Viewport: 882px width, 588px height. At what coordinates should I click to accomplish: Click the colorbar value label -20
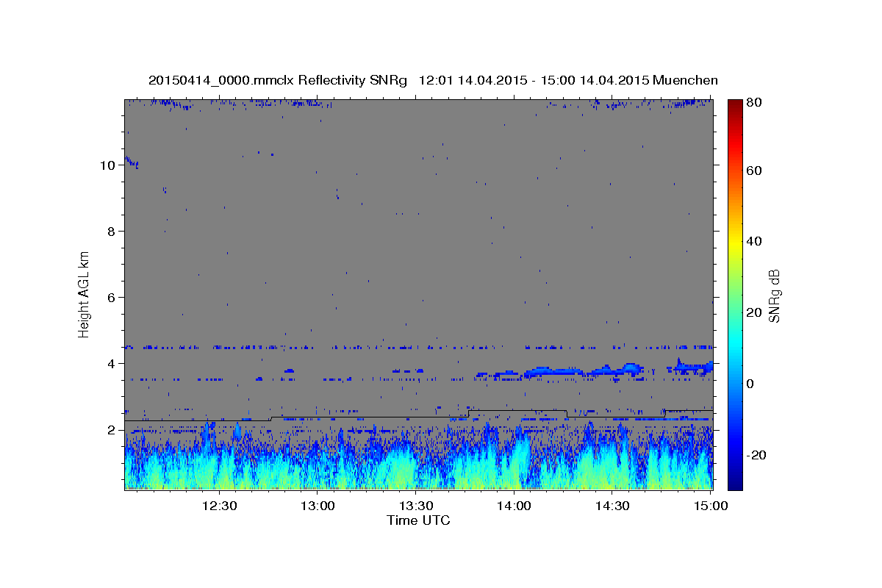click(757, 455)
